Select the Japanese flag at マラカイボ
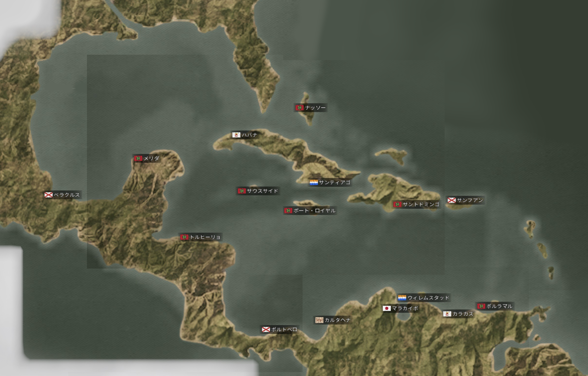 387,308
